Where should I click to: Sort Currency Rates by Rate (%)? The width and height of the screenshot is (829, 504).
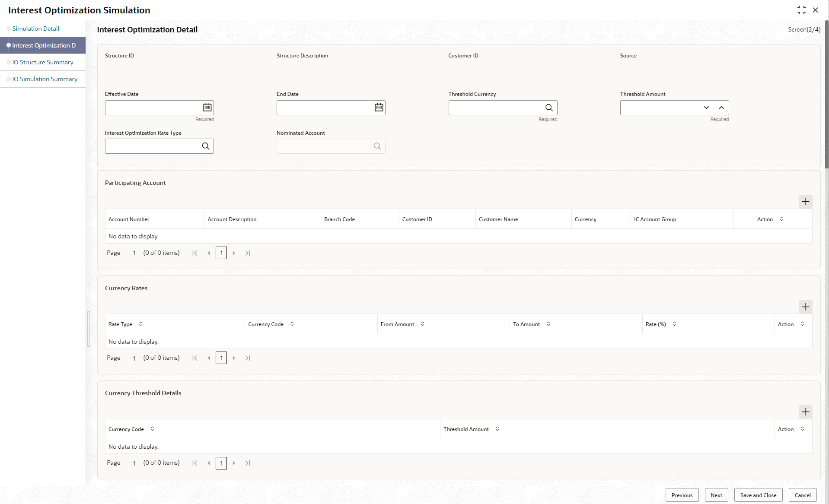point(674,324)
